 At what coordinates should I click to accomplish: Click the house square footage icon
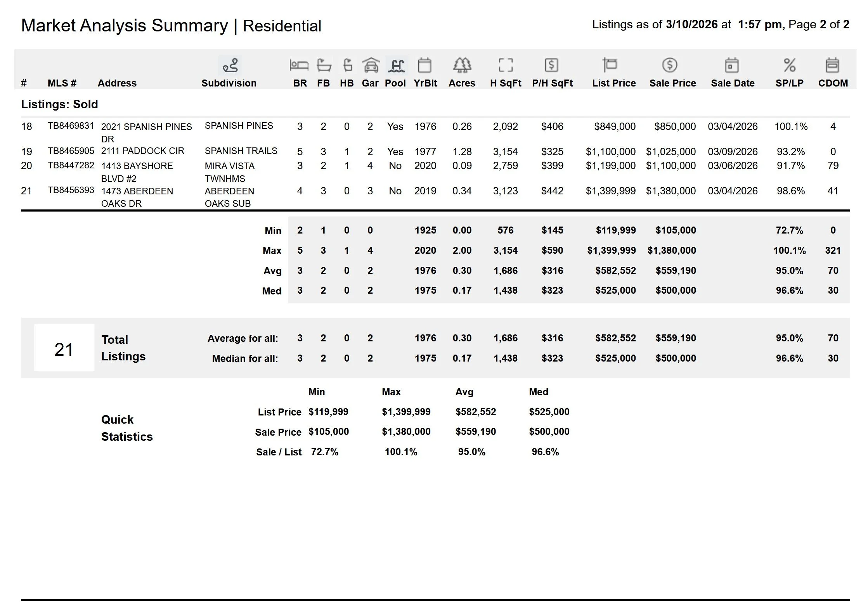(x=506, y=65)
